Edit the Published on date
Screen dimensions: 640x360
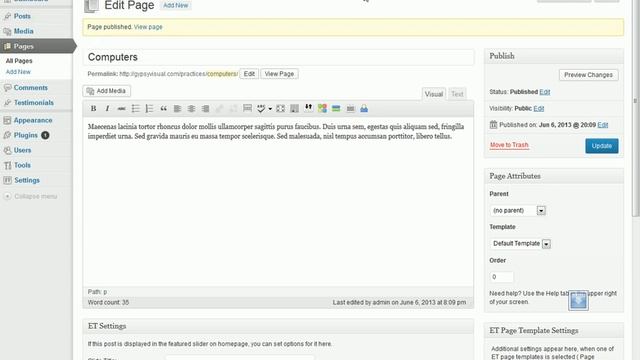[603, 125]
